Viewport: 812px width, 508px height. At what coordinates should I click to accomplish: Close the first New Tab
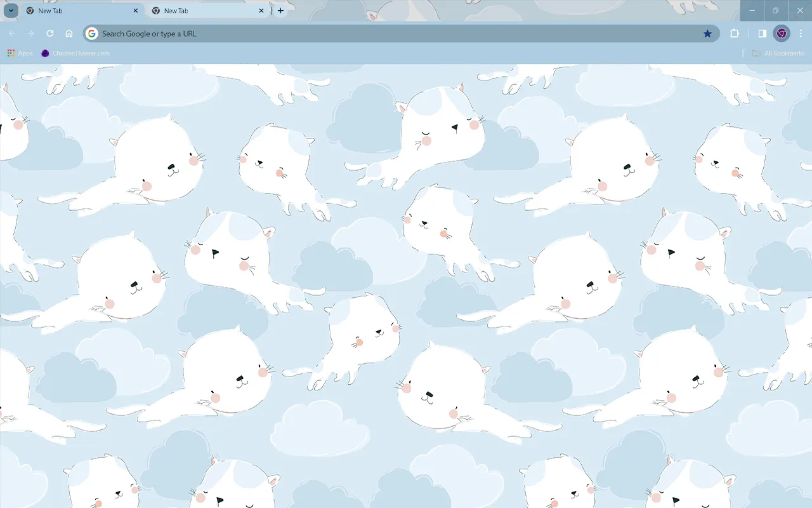(x=136, y=11)
